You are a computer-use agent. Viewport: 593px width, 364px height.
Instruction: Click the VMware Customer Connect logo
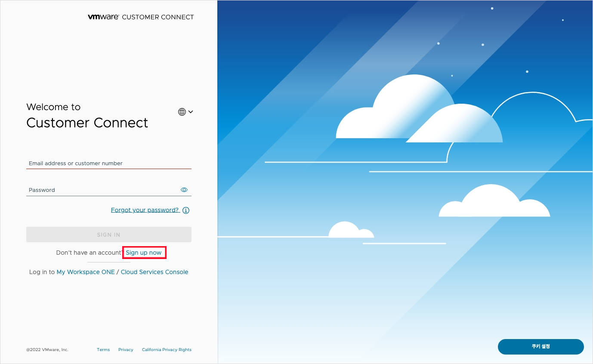[x=141, y=17]
